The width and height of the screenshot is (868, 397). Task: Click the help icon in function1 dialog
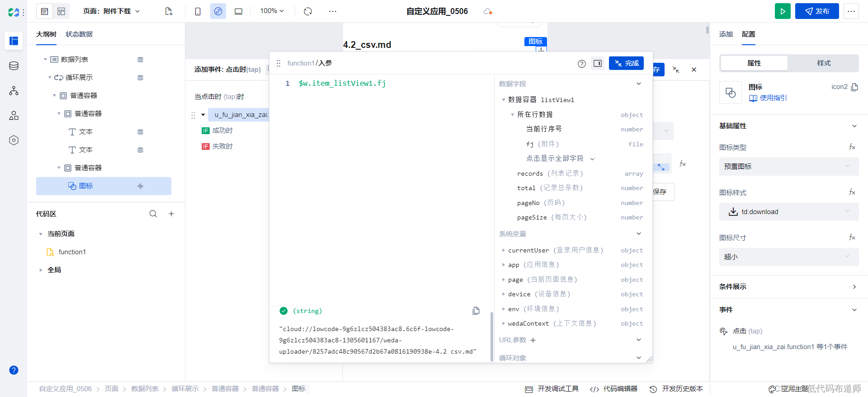click(x=582, y=64)
